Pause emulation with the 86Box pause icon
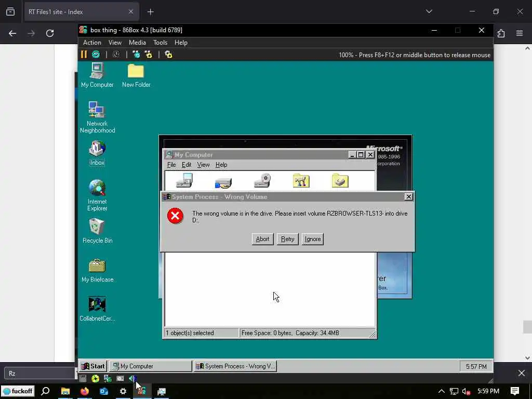This screenshot has width=532, height=399. click(84, 54)
